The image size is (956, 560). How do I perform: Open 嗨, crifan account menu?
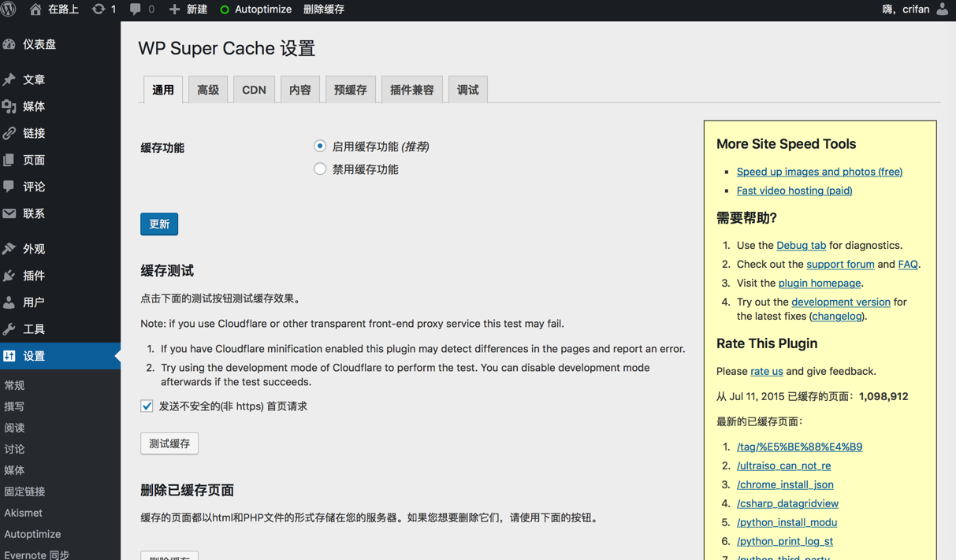pos(916,9)
